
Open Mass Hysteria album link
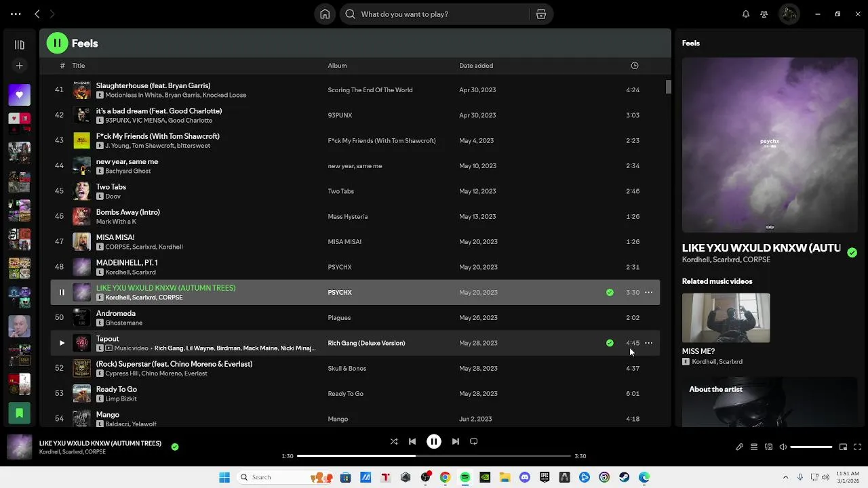348,217
